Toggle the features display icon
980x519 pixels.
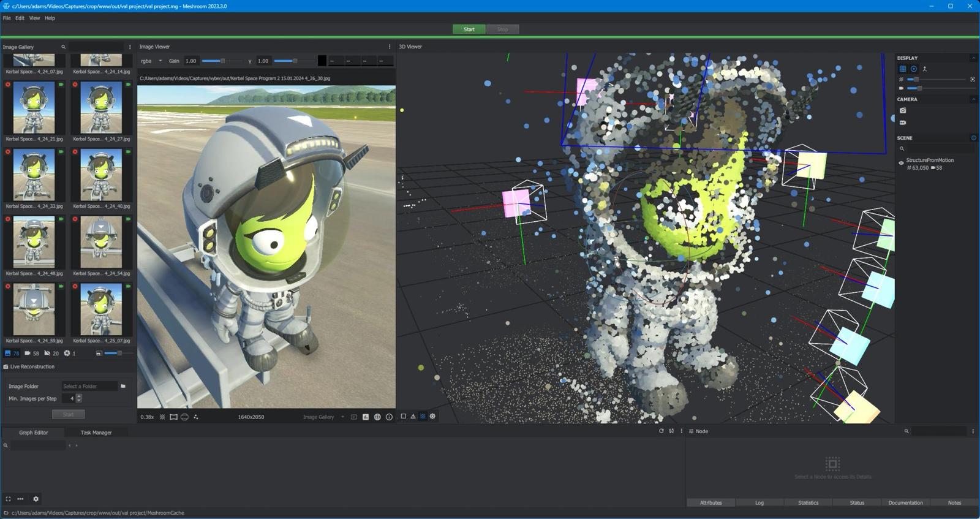tap(196, 417)
